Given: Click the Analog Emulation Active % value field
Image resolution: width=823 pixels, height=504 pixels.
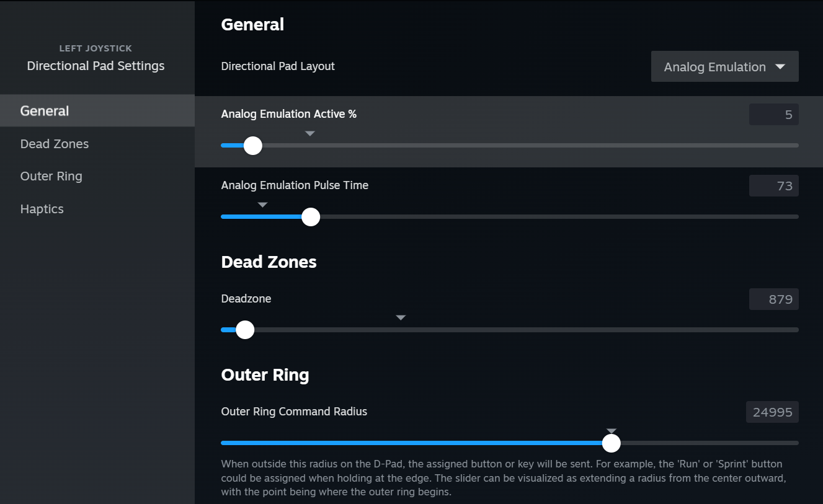Looking at the screenshot, I should (773, 114).
